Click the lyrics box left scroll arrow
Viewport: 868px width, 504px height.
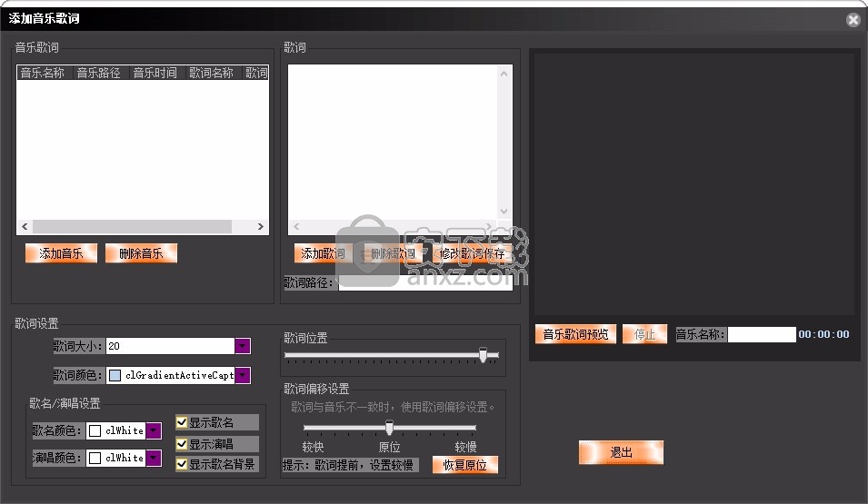coord(296,226)
